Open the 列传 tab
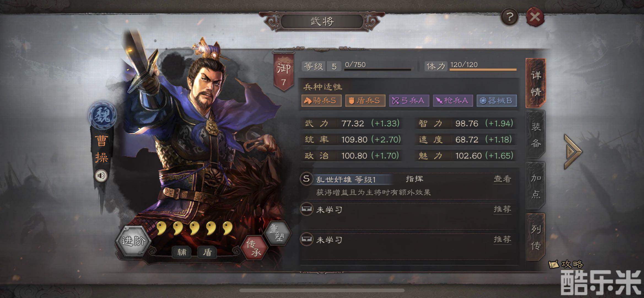The width and height of the screenshot is (644, 298). point(535,237)
